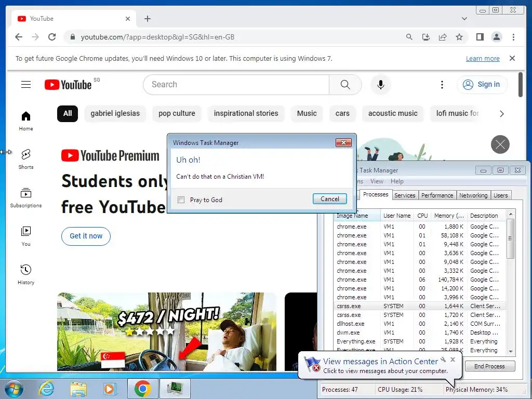Open Windows Explorer from taskbar
This screenshot has width=532, height=399.
[x=78, y=389]
